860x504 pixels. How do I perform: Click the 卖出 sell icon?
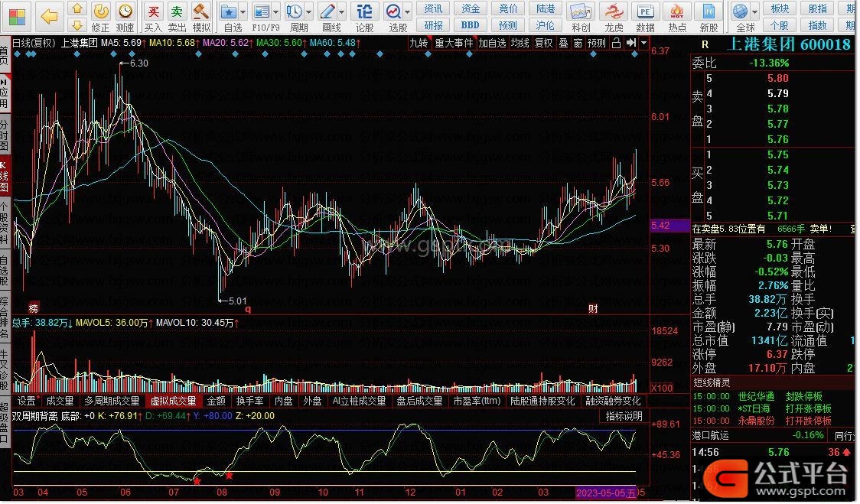[x=177, y=18]
